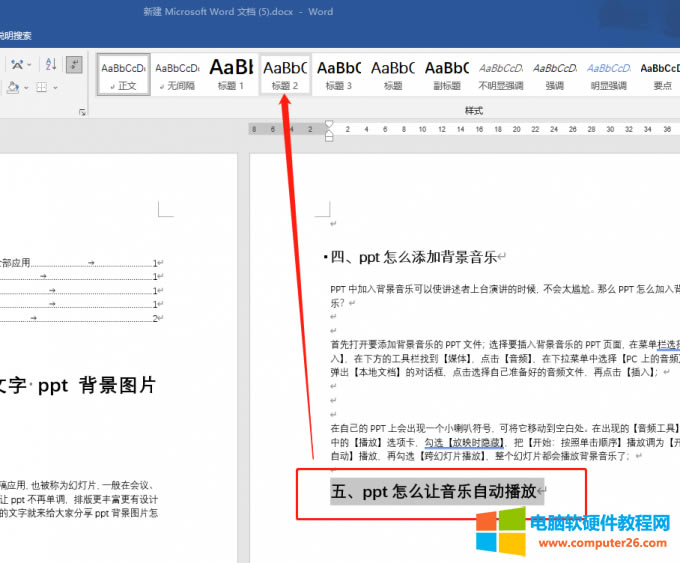Apply the 要点 style
Image resolution: width=680 pixels, height=563 pixels.
click(x=660, y=75)
